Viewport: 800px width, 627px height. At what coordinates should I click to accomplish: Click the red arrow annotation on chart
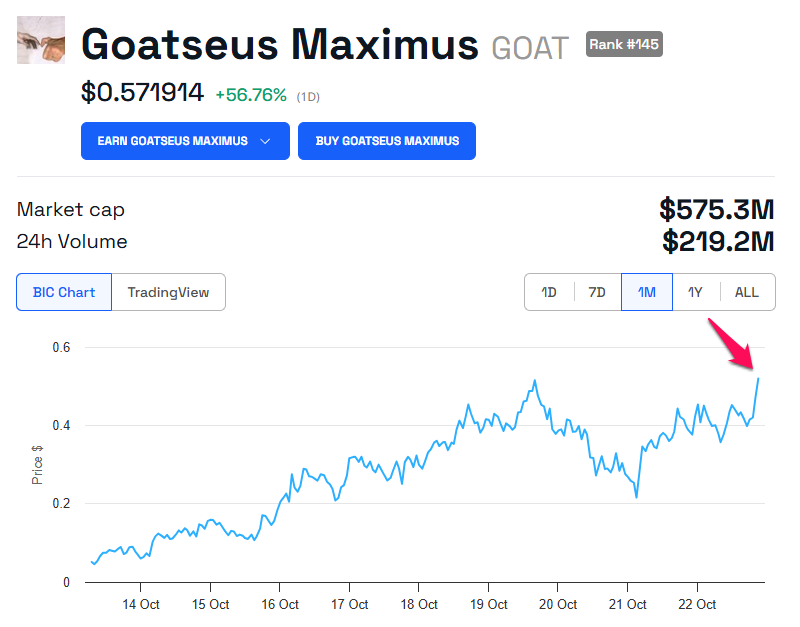(x=732, y=345)
